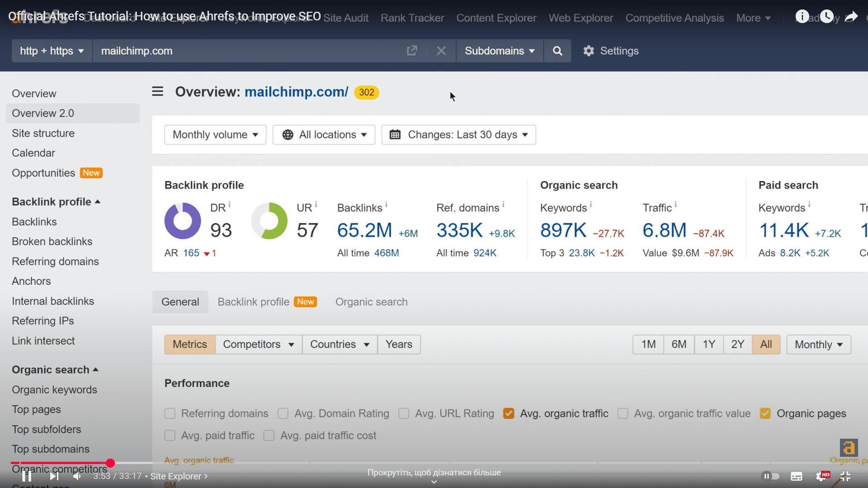Open Site Explorer chapter label
This screenshot has height=488, width=868.
[179, 476]
